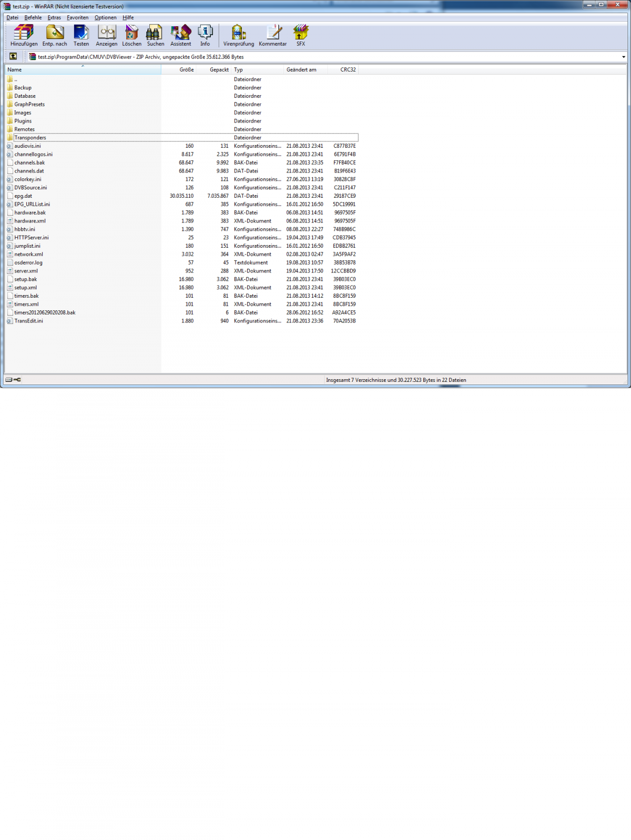Click the key icon in status bar

17,379
